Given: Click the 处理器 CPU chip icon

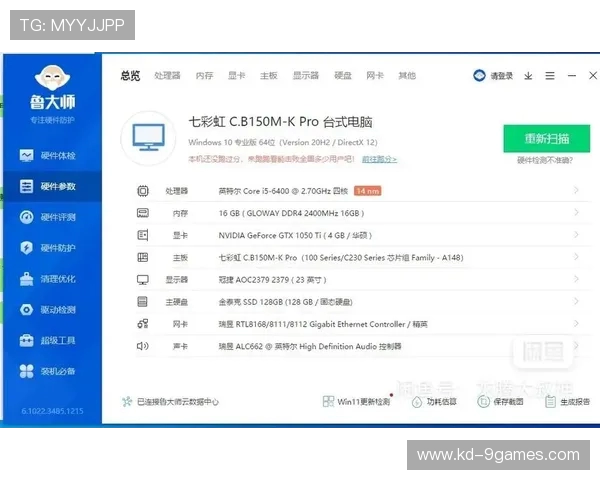Looking at the screenshot, I should coord(143,191).
